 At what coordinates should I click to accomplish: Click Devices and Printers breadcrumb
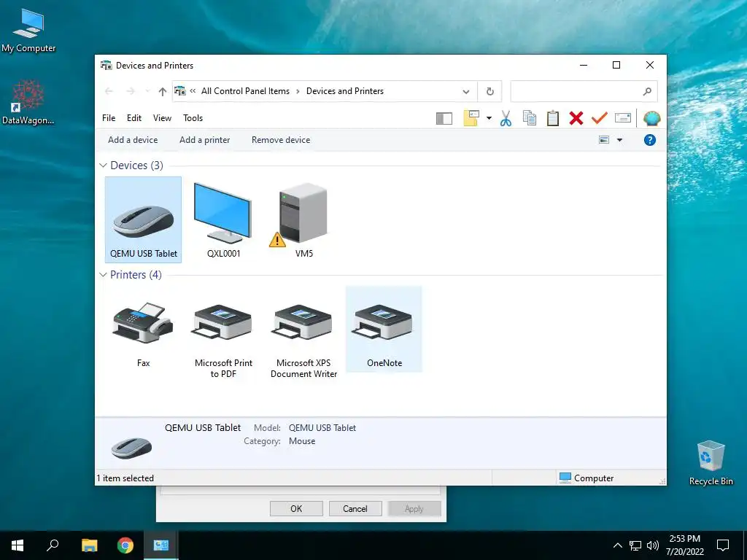[x=345, y=91]
